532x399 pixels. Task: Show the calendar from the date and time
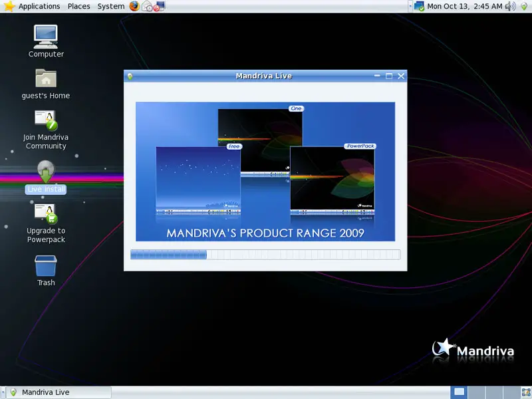click(x=464, y=6)
